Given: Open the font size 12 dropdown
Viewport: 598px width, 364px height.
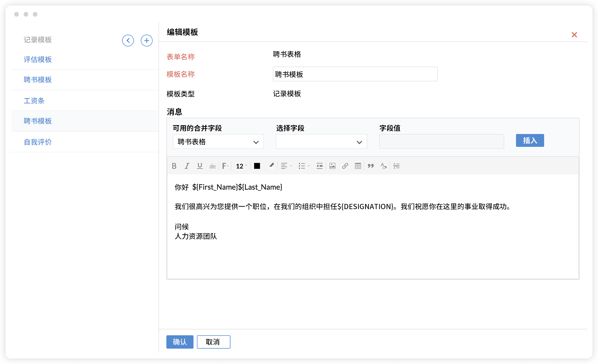Looking at the screenshot, I should point(241,166).
